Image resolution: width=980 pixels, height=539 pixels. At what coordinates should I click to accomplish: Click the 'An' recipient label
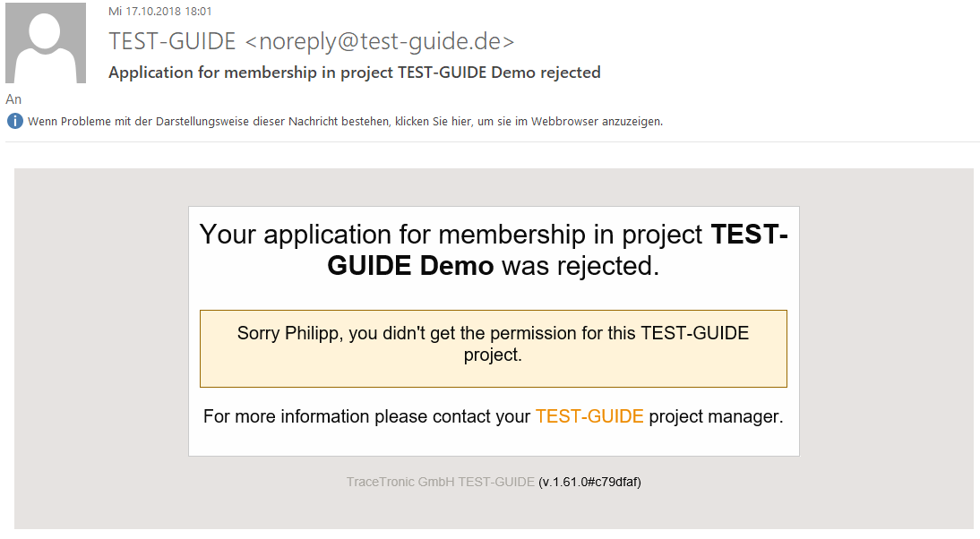pos(13,99)
